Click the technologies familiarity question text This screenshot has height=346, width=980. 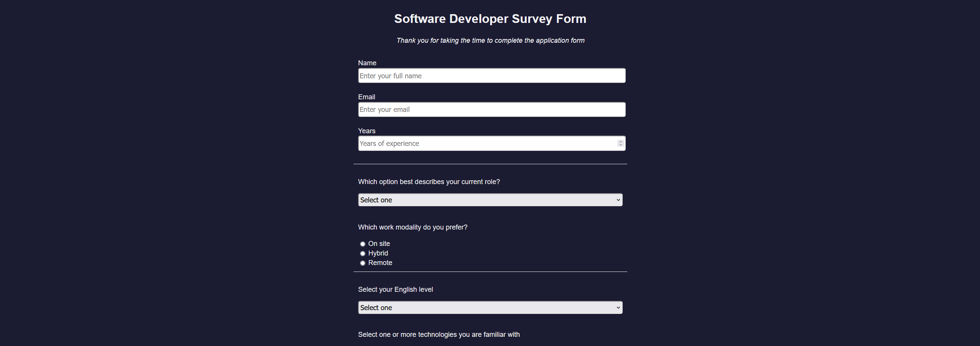[x=438, y=334]
